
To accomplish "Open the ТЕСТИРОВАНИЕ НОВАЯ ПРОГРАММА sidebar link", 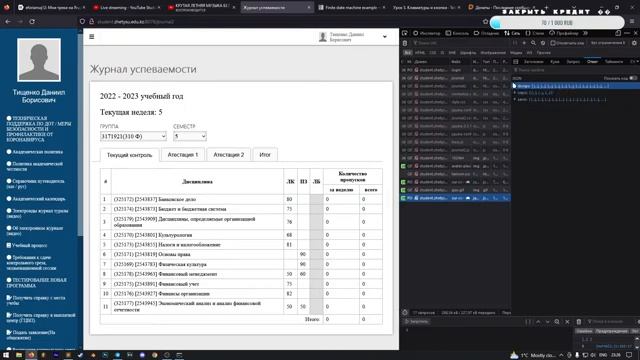I will 36,283.
